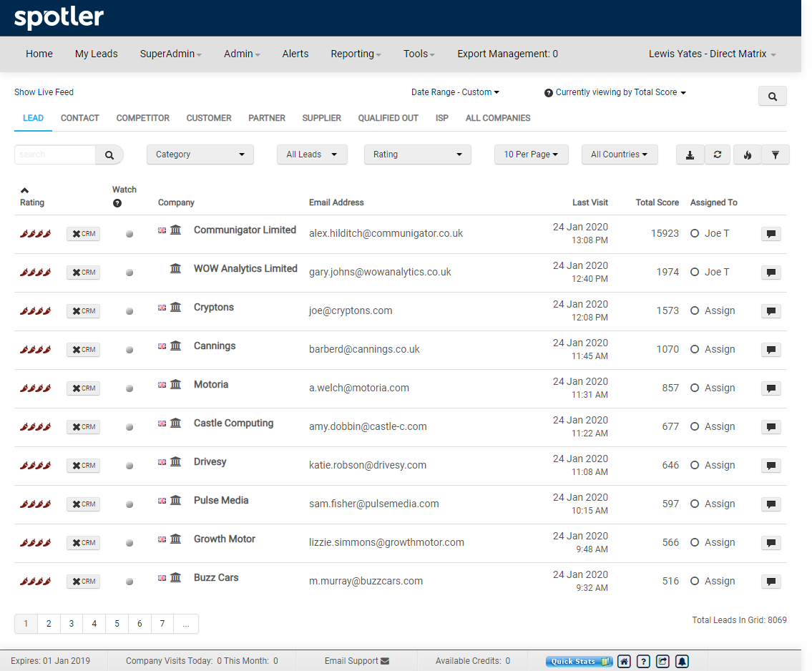The height and width of the screenshot is (671, 812).
Task: Switch to the COMPETITOR tab
Action: (143, 118)
